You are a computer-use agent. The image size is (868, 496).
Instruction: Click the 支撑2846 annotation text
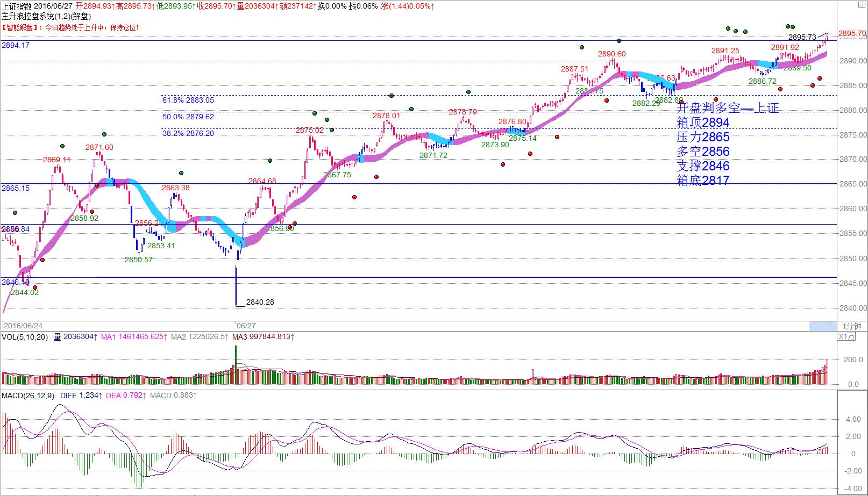click(x=703, y=166)
